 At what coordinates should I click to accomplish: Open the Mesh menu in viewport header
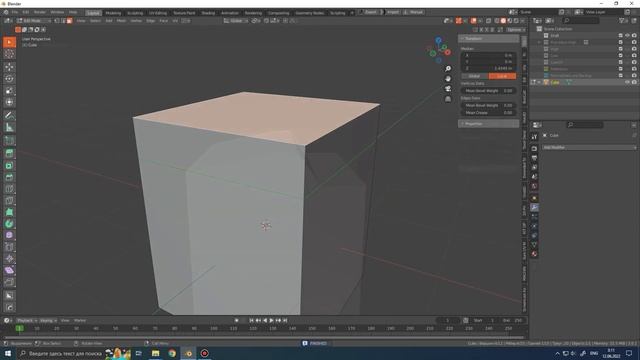[x=121, y=20]
